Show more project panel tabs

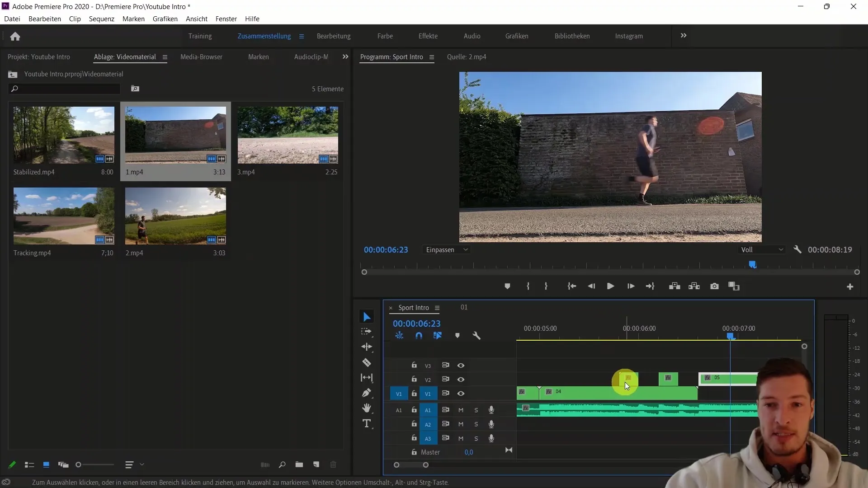(345, 57)
